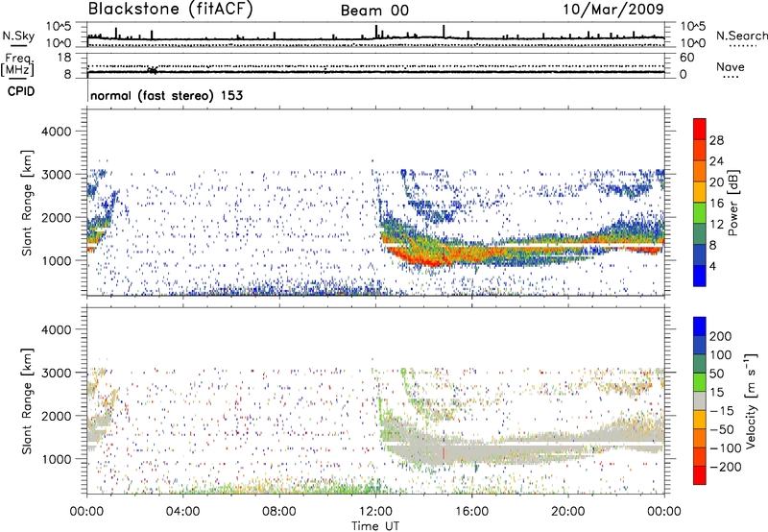Click the power plot's Slant Range axis label

tap(27, 203)
